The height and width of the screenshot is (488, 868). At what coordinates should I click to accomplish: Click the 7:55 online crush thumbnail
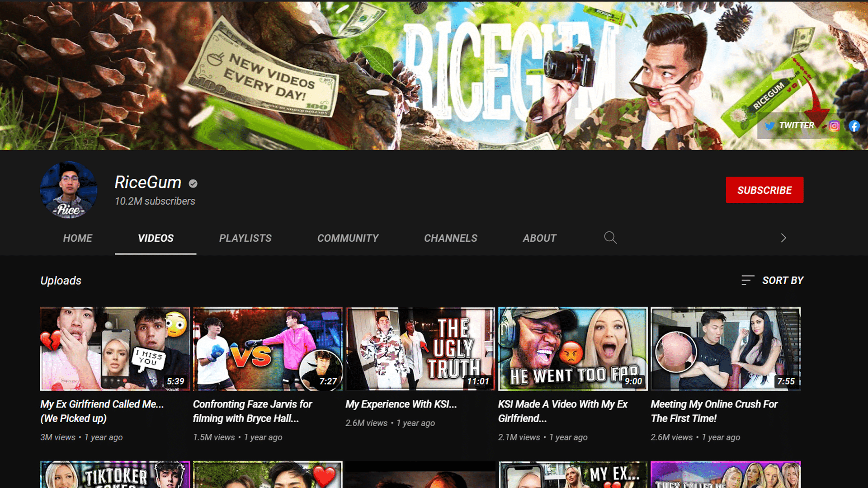[726, 349]
